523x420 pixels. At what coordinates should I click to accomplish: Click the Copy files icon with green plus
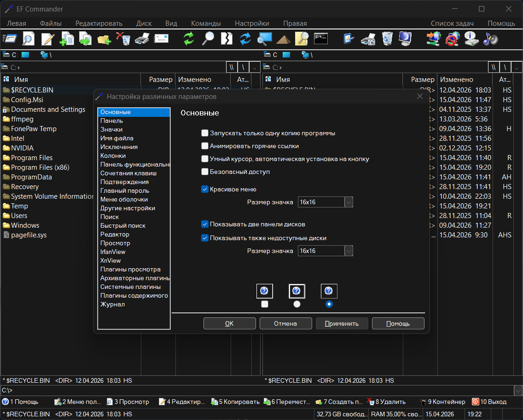[67, 39]
